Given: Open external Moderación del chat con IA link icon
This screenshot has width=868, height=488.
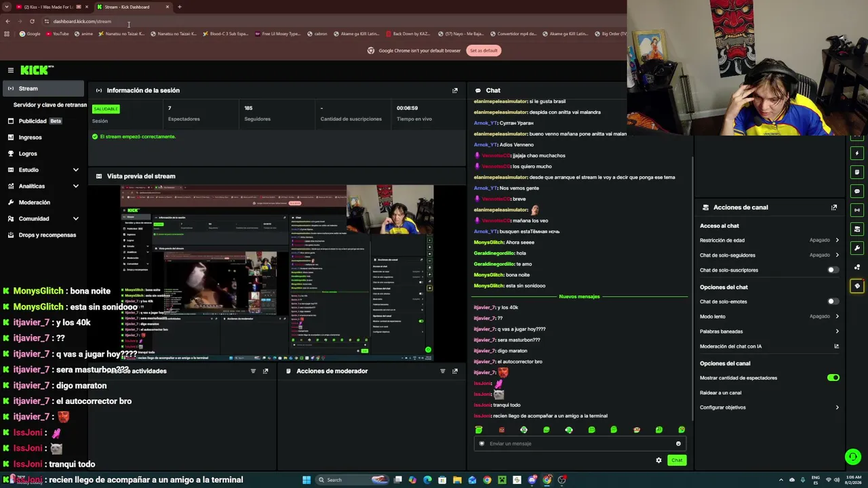Looking at the screenshot, I should (x=836, y=346).
